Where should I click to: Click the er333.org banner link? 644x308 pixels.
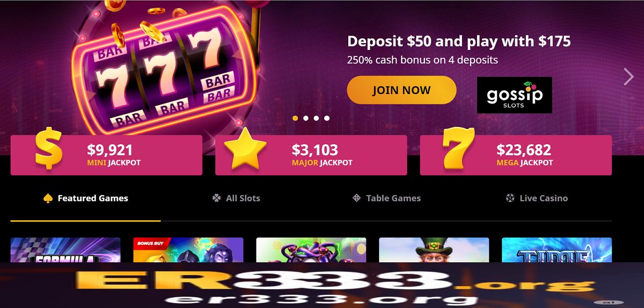pyautogui.click(x=322, y=285)
